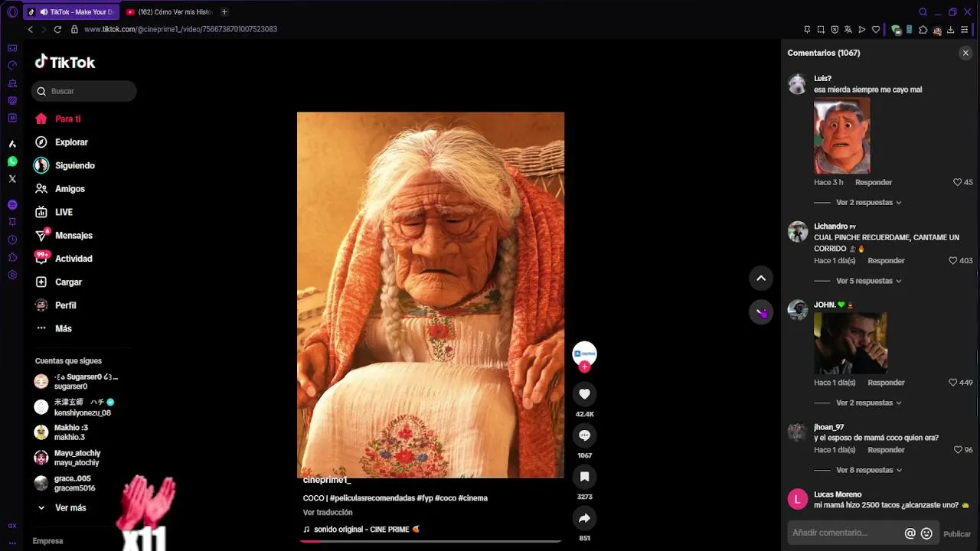This screenshot has height=551, width=980.
Task: Click the video progress bar
Action: tap(430, 541)
